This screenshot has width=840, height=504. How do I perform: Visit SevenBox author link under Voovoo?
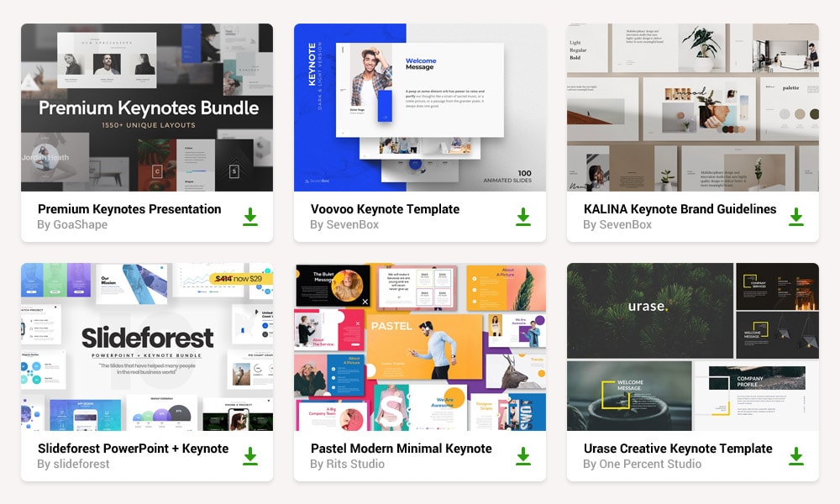point(344,224)
